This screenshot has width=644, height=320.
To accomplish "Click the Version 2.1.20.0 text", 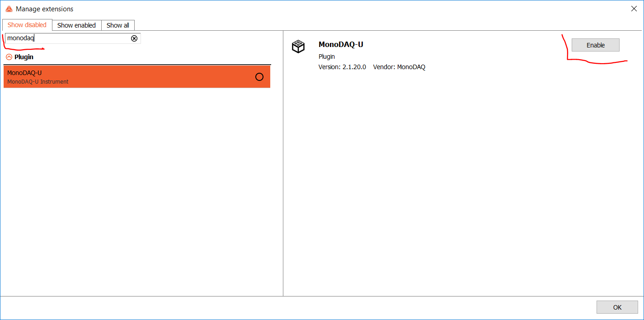I will 342,67.
